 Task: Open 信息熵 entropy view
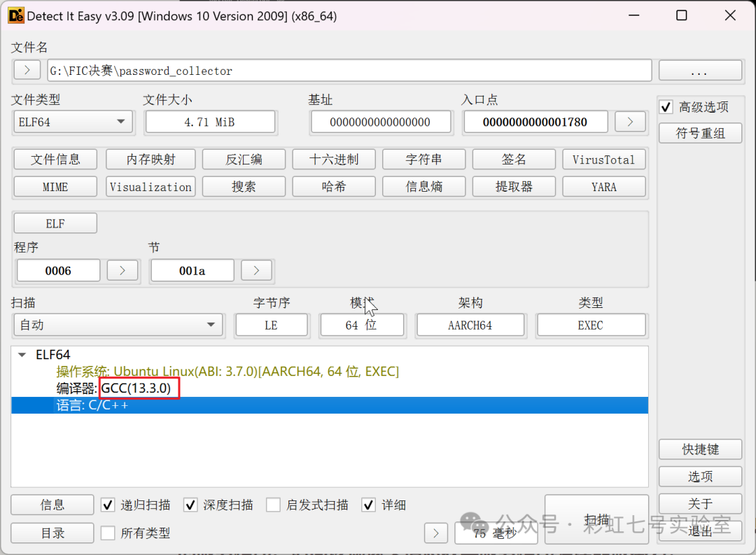tap(423, 187)
